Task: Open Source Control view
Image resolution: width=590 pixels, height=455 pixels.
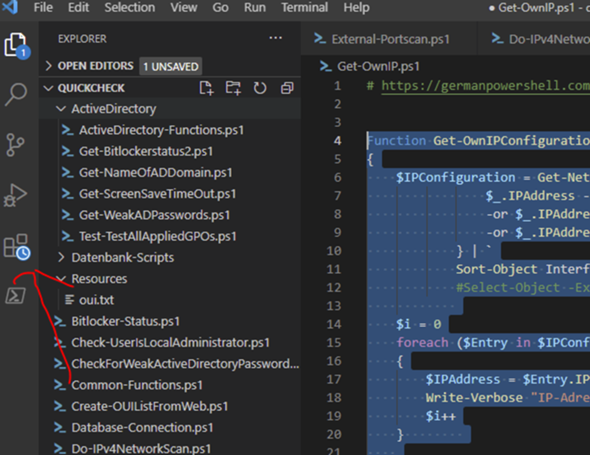Action: (x=15, y=145)
